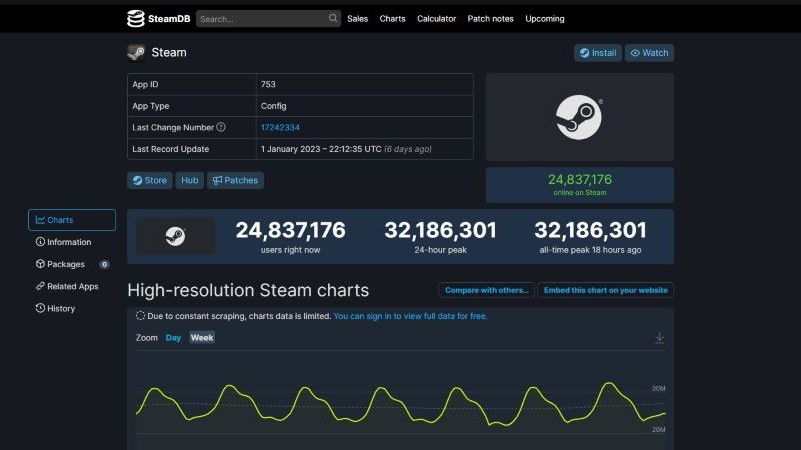Screen dimensions: 801x450
Task: Click the App ID value 753
Action: [268, 84]
